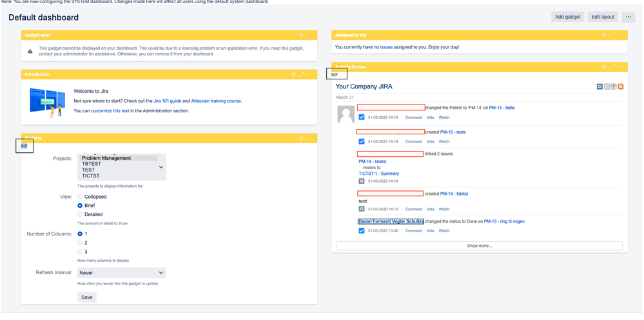Image resolution: width=644 pixels, height=320 pixels.
Task: Click the Edit layout button
Action: coord(603,17)
